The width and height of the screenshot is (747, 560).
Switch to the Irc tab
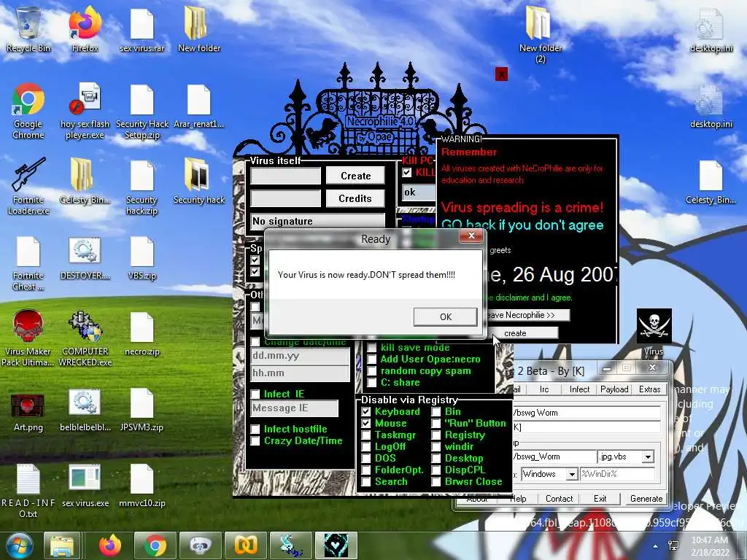click(x=544, y=389)
